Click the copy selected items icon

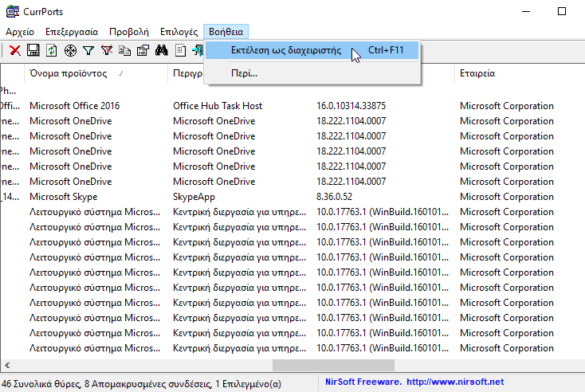[124, 50]
